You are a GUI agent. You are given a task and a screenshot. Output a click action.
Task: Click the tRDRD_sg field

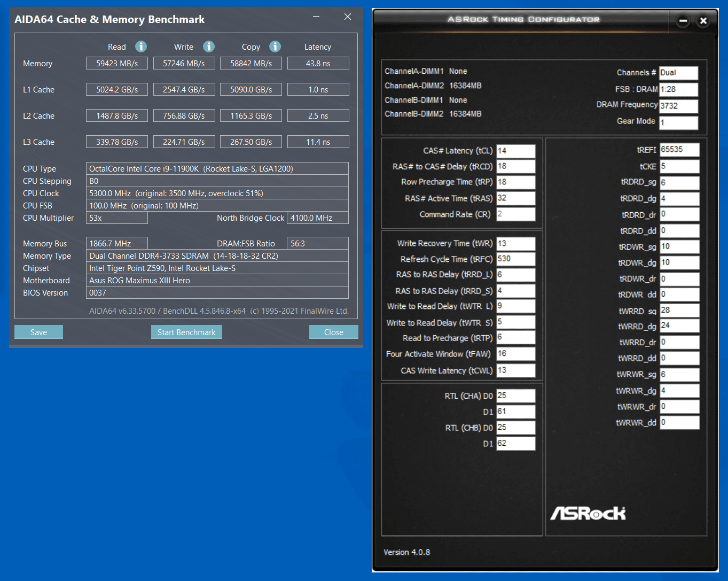(x=679, y=183)
